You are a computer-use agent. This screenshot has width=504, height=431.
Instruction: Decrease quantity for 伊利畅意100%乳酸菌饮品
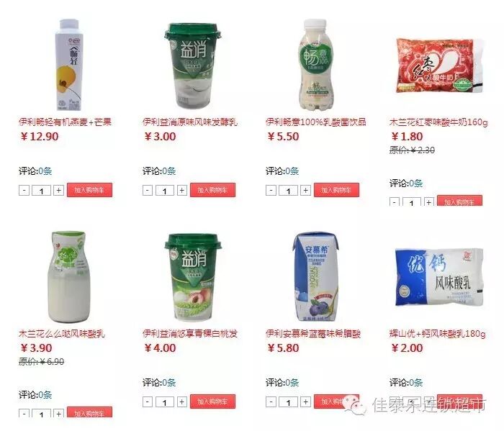[x=271, y=191]
